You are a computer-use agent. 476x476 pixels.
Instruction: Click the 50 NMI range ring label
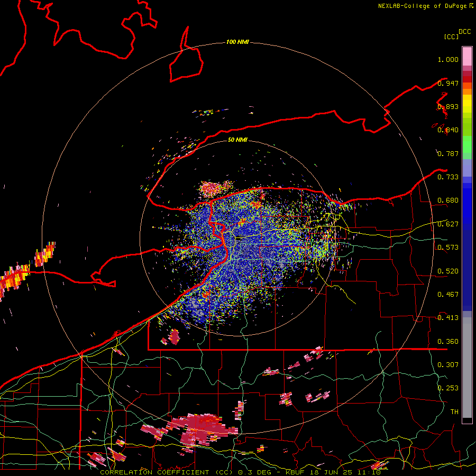(x=237, y=140)
